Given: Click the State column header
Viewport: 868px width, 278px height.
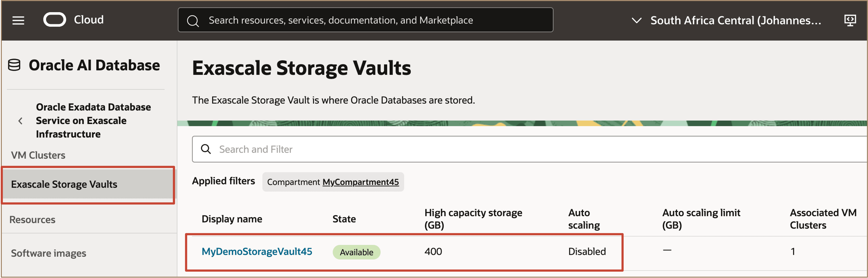Looking at the screenshot, I should [344, 219].
